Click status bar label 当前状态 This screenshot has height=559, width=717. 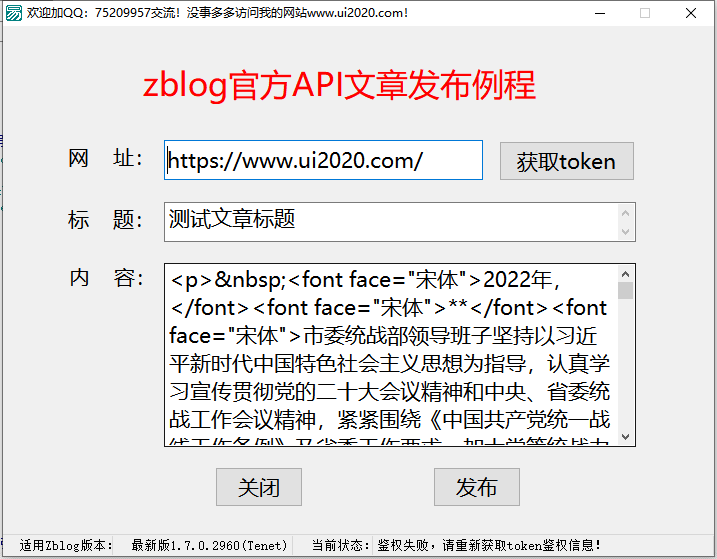pos(341,545)
